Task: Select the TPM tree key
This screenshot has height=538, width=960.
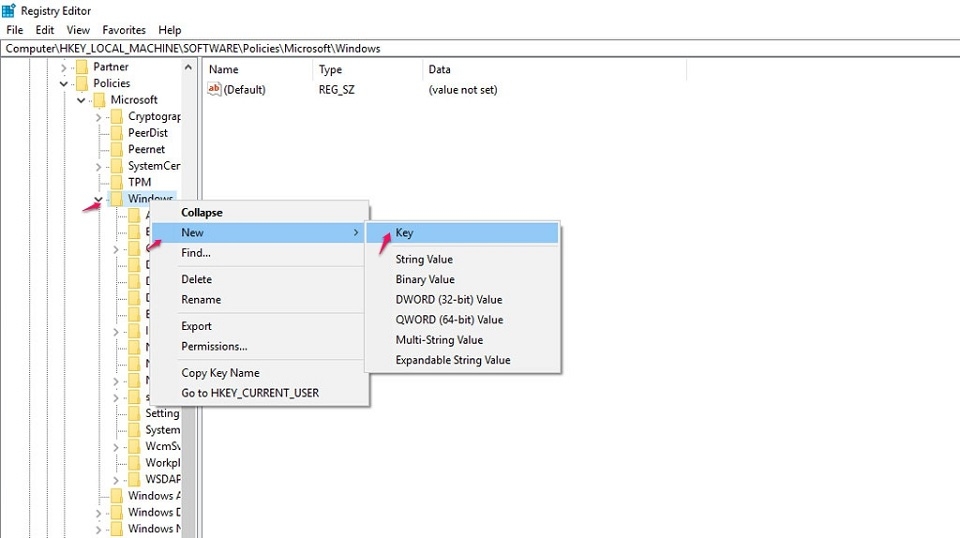Action: coord(140,182)
